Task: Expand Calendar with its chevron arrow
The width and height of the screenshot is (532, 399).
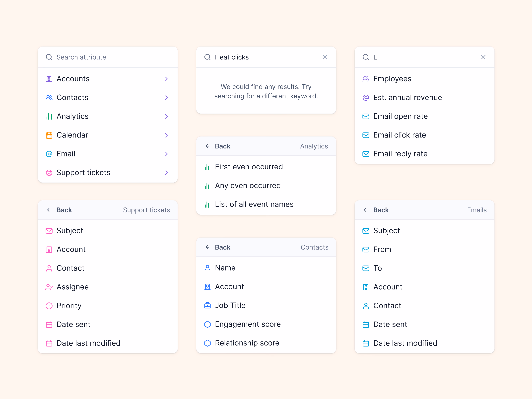Action: coord(166,135)
